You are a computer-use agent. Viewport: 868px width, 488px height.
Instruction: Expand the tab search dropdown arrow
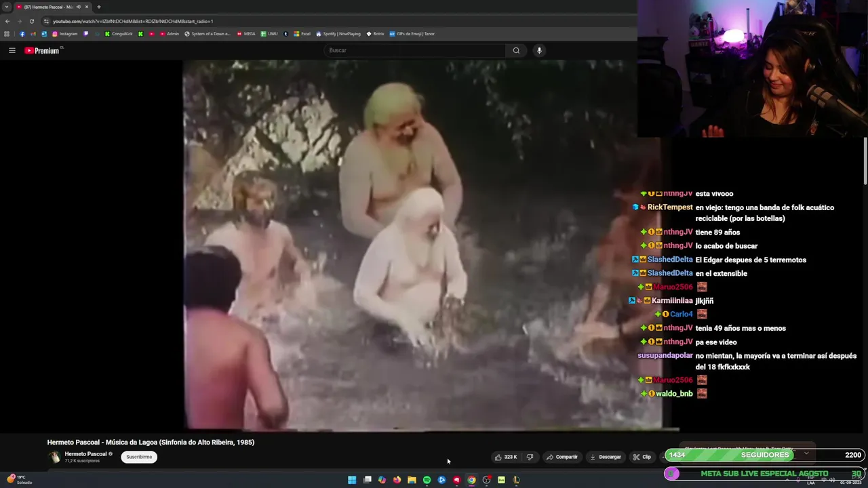6,7
